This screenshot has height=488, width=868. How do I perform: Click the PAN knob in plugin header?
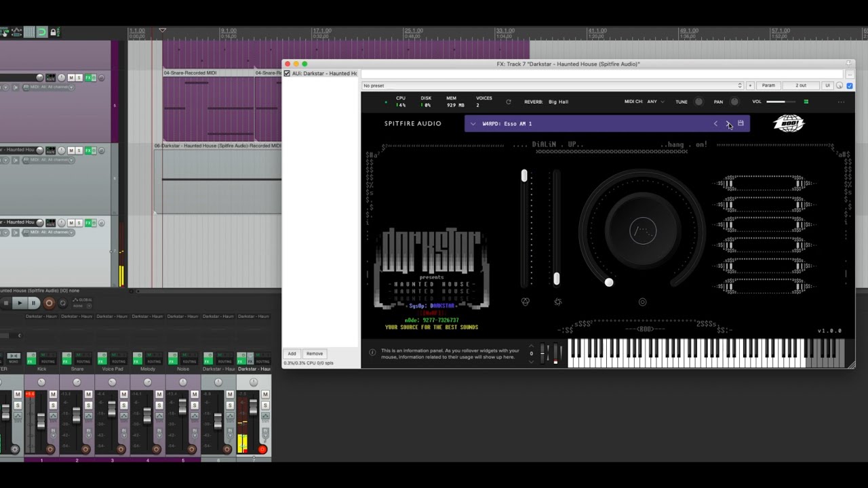point(734,102)
